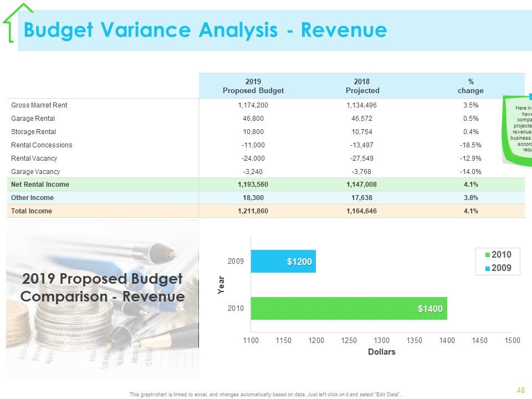Click the 2019 Proposed Budget column header

pos(253,86)
